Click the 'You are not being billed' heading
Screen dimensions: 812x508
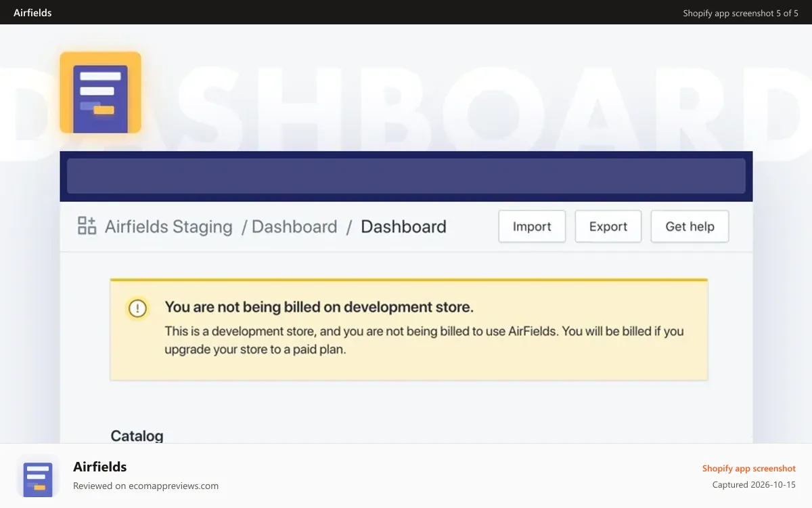coord(319,307)
